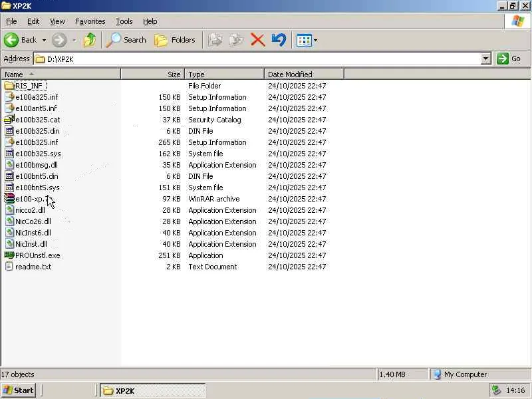Click the taskbar clock showing 14:16
Viewport: 532px width, 399px height.
[515, 391]
